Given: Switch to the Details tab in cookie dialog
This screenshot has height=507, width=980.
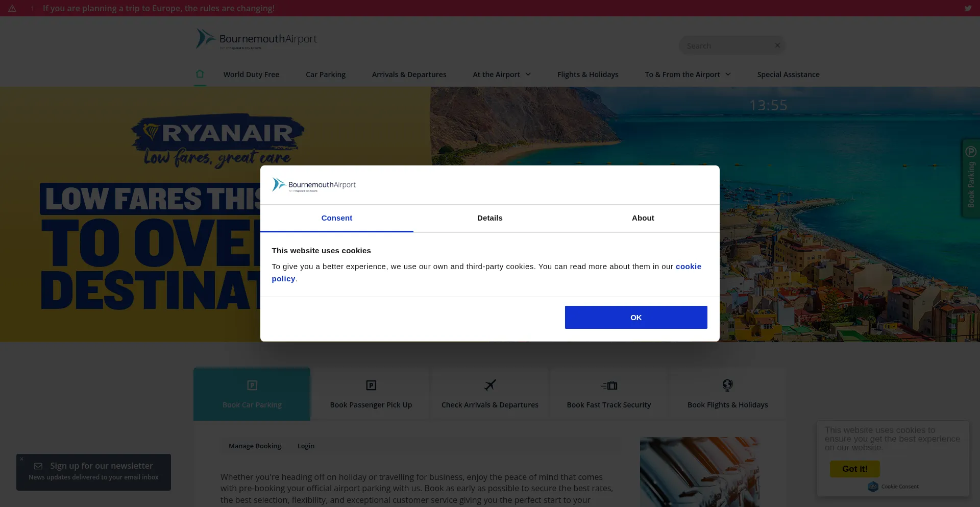Looking at the screenshot, I should point(490,218).
